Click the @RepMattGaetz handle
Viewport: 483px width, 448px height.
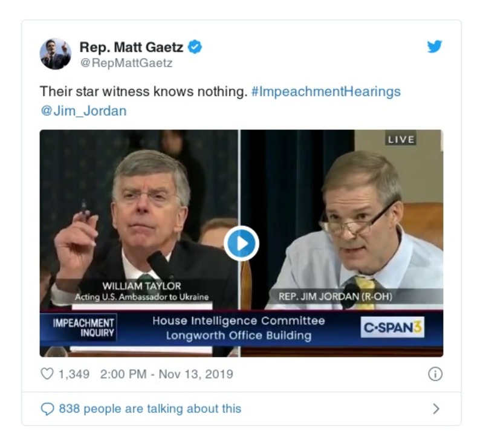(126, 63)
